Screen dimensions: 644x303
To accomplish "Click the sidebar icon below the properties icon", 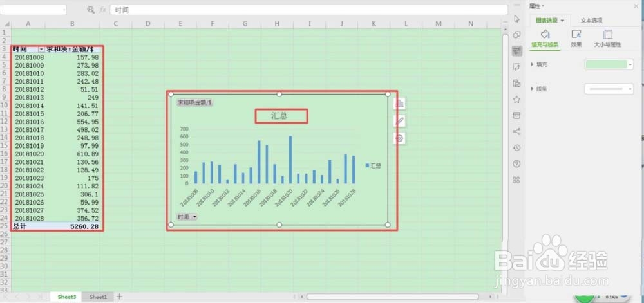I will tap(516, 68).
